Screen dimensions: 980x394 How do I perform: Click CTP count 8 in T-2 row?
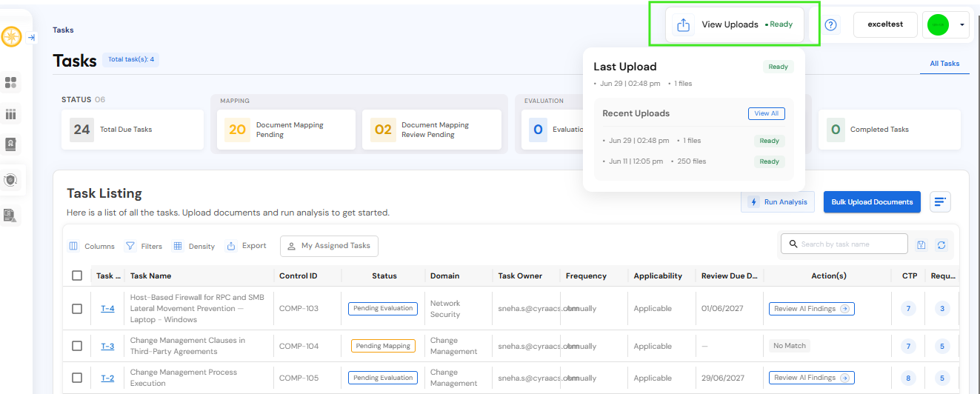908,378
